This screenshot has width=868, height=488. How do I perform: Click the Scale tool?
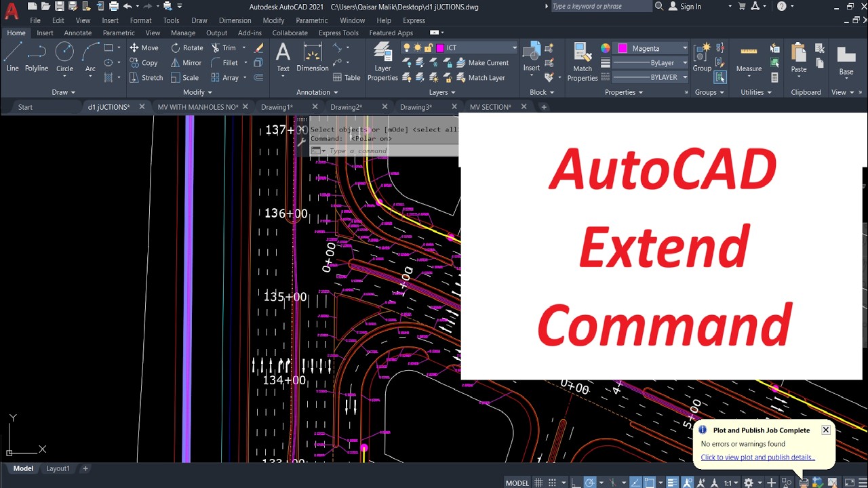[x=185, y=77]
